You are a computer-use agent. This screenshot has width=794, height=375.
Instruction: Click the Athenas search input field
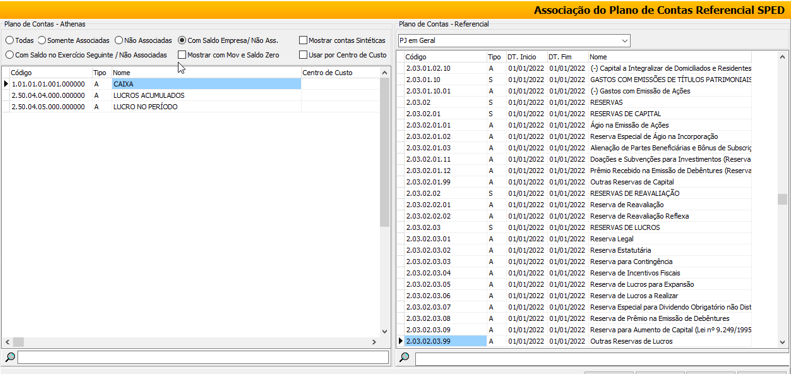[x=203, y=357]
